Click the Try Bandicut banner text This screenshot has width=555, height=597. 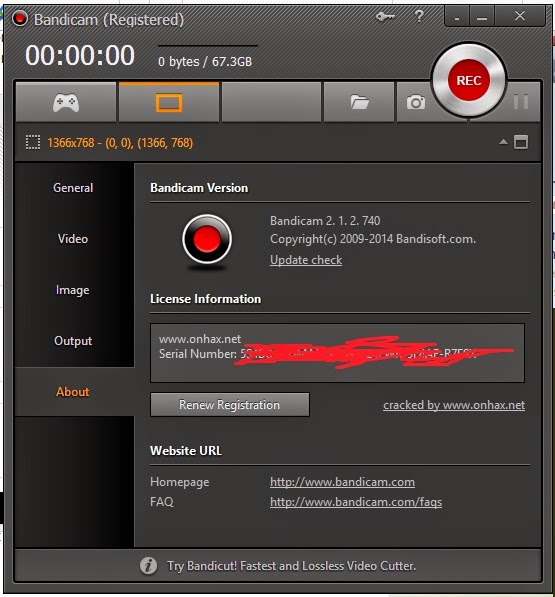[291, 566]
